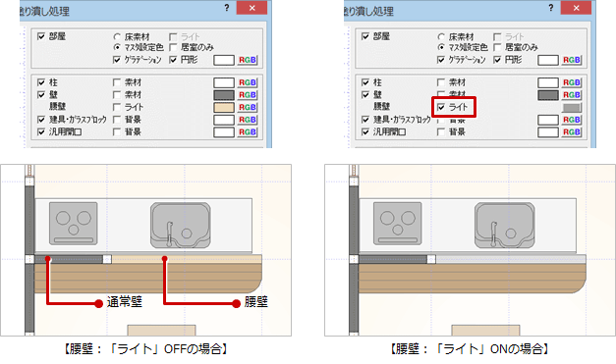Toggle 建具・ガラスブロック checkbox in left dialog
Viewport: 616px width, 364px height.
pyautogui.click(x=41, y=120)
